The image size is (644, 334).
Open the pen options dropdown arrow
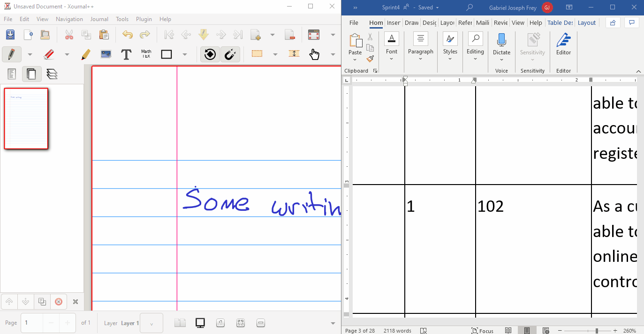(30, 54)
